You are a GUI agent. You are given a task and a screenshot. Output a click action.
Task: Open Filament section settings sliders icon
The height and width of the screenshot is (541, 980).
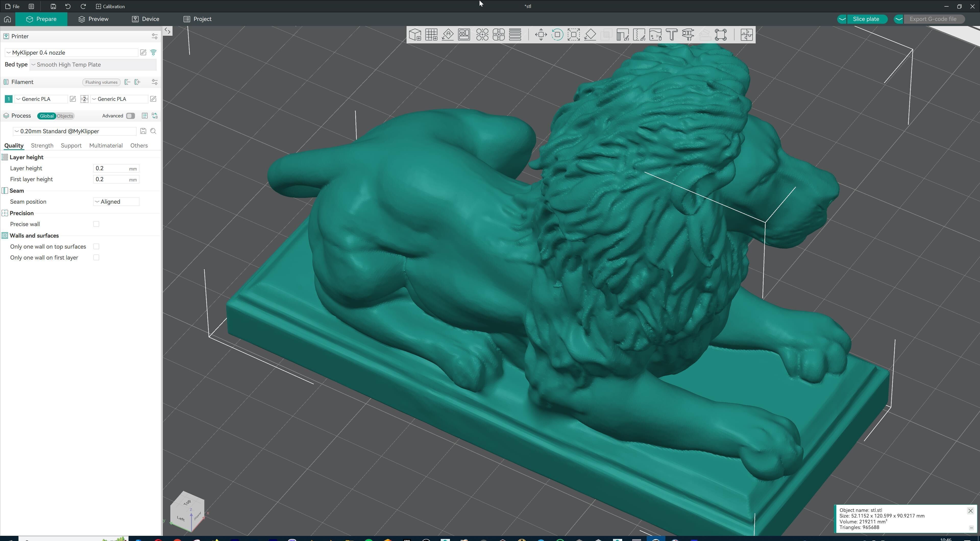154,82
